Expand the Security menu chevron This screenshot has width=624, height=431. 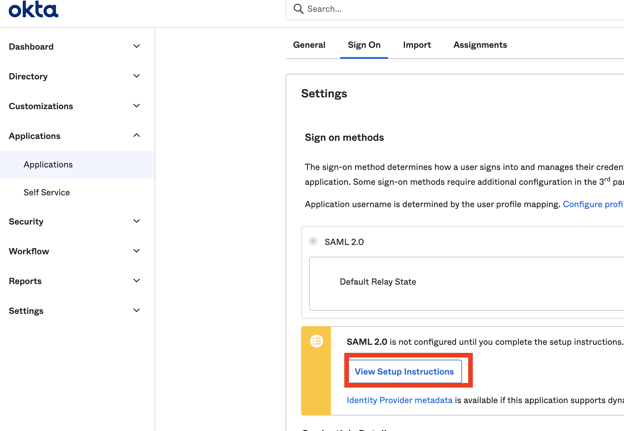(x=136, y=221)
